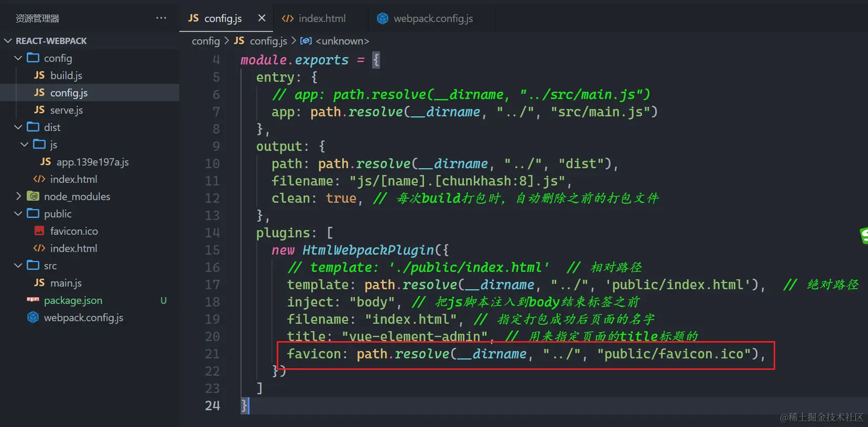Click the string "js/[name].[chunkhash:8].js"

[457, 181]
